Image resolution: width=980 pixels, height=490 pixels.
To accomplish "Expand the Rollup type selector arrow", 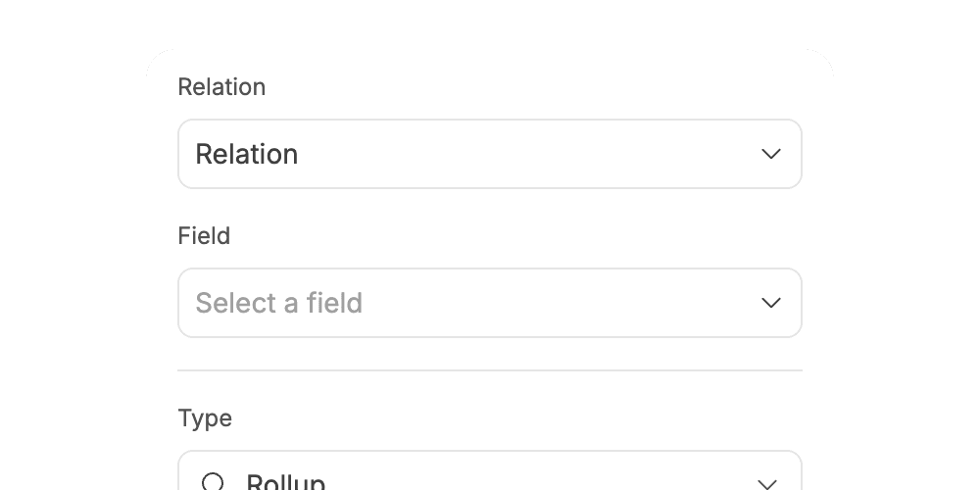I will (x=767, y=484).
